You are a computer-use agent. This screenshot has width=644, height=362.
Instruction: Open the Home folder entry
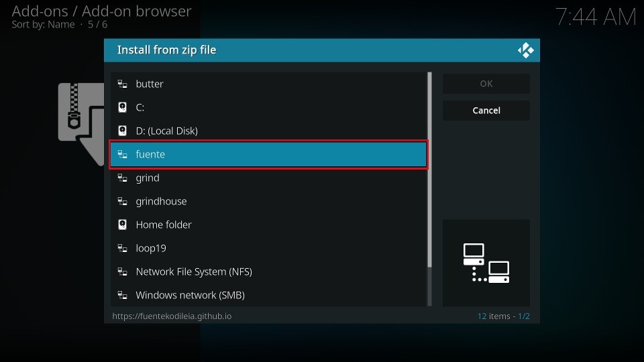268,225
